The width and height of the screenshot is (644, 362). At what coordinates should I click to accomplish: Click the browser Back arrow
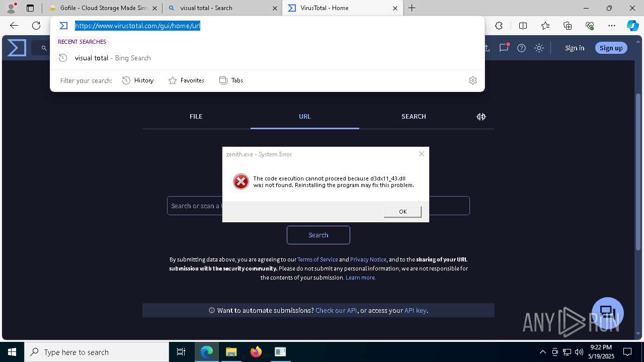pos(14,26)
